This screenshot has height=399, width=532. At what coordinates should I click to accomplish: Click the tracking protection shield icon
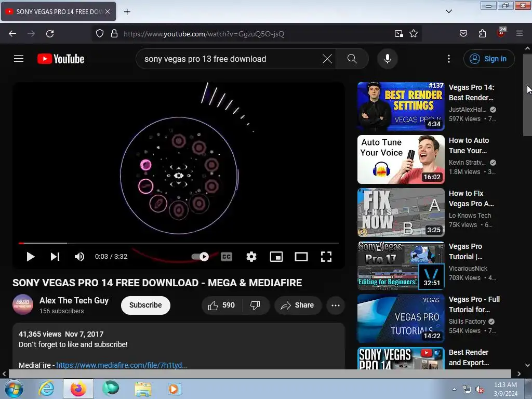(99, 34)
